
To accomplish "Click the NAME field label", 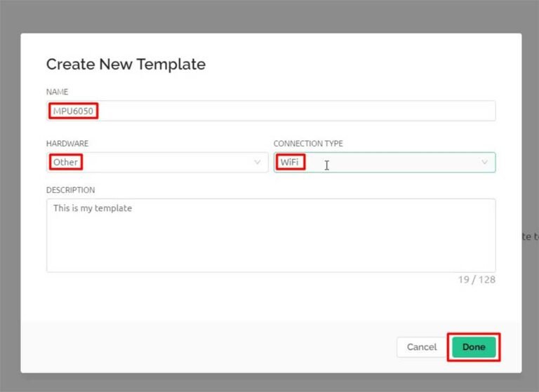I will click(x=57, y=92).
